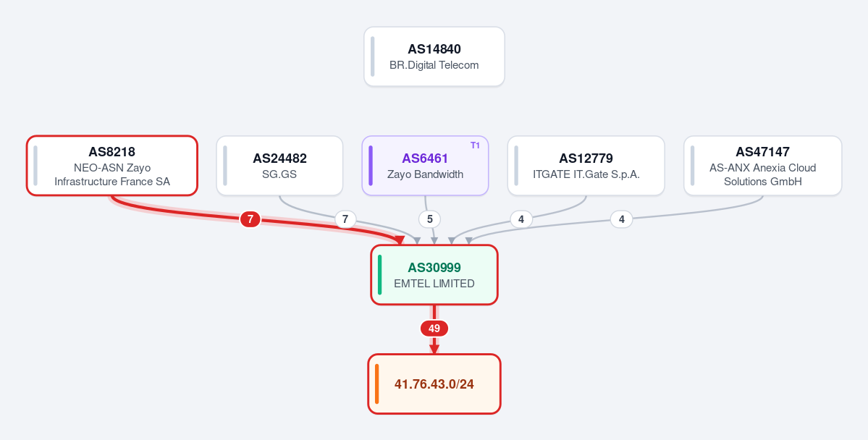Click the red arrowhead entering prefix node
This screenshot has width=868, height=440.
point(434,350)
